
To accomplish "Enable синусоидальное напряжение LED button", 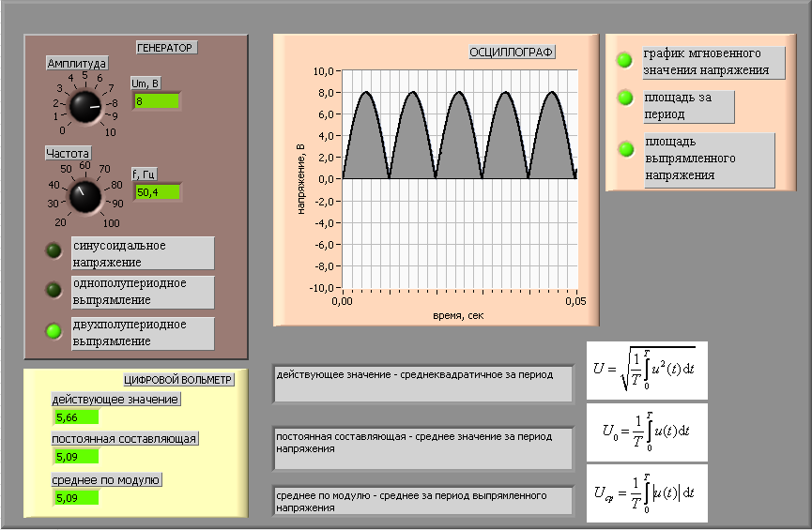I will pyautogui.click(x=54, y=251).
